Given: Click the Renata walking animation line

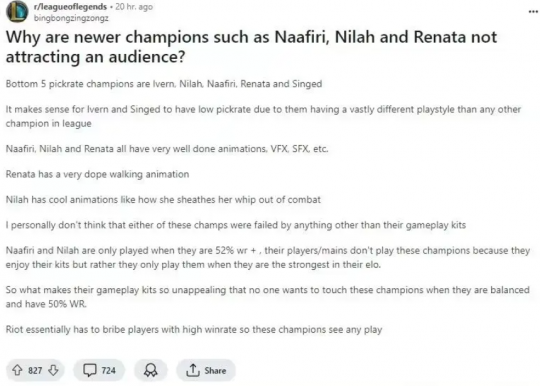Looking at the screenshot, I should coord(97,174).
